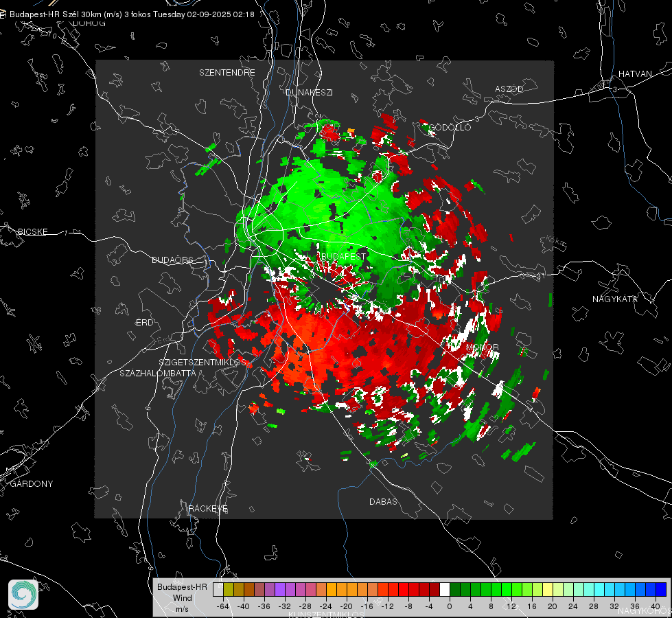Click the DUNAKESZI map label
The image size is (672, 618).
pos(309,92)
